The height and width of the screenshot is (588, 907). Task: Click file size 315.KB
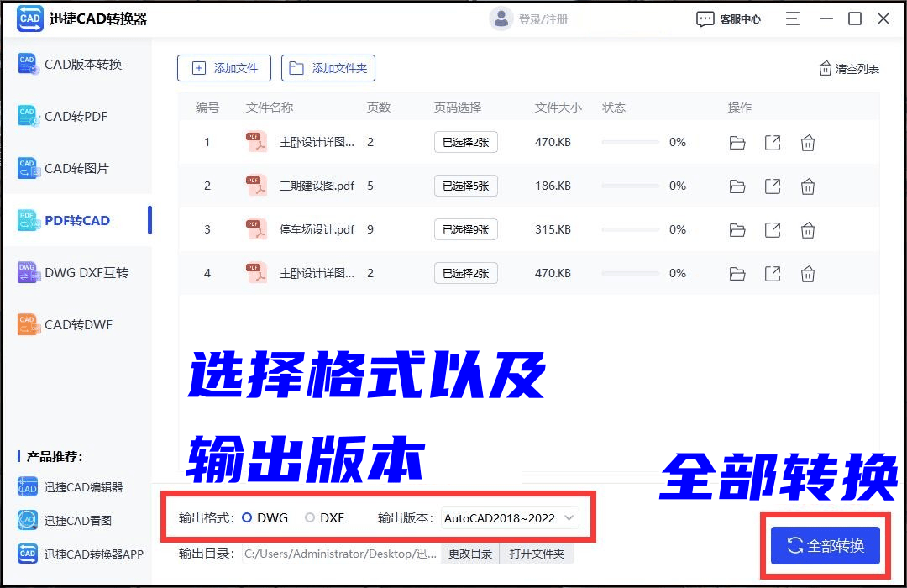(x=553, y=229)
